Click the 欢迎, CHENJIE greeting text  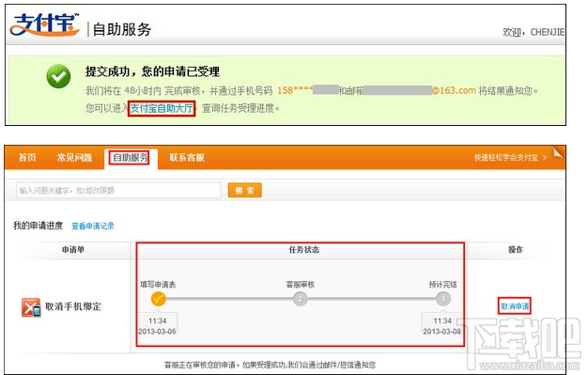point(534,32)
